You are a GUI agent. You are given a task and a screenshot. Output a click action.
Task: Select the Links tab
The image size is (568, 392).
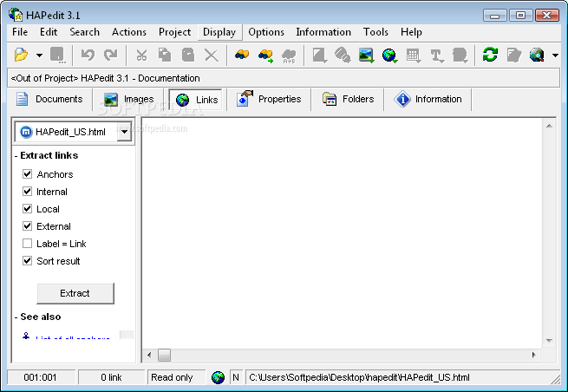[197, 99]
